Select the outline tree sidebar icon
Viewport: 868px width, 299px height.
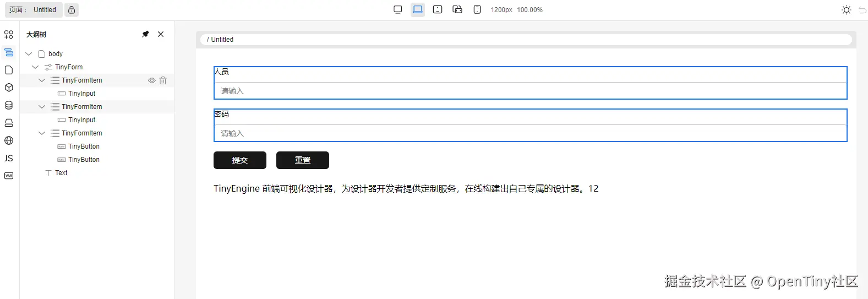pyautogui.click(x=9, y=52)
